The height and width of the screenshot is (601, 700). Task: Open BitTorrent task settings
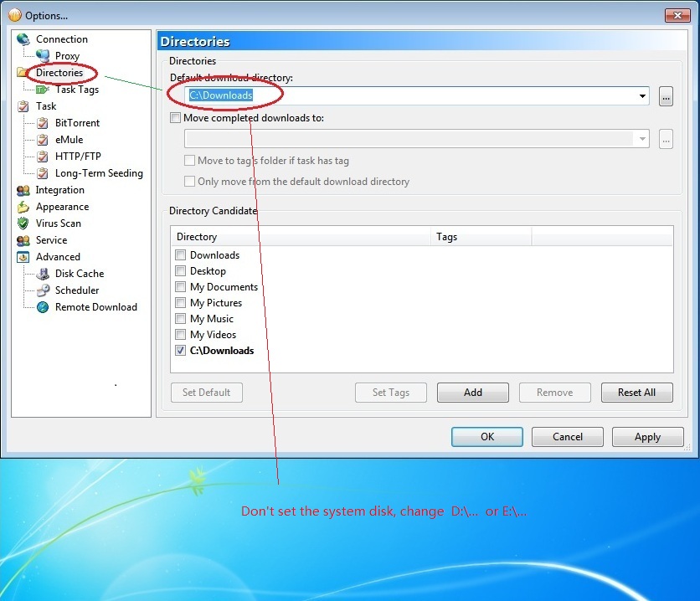pos(77,123)
